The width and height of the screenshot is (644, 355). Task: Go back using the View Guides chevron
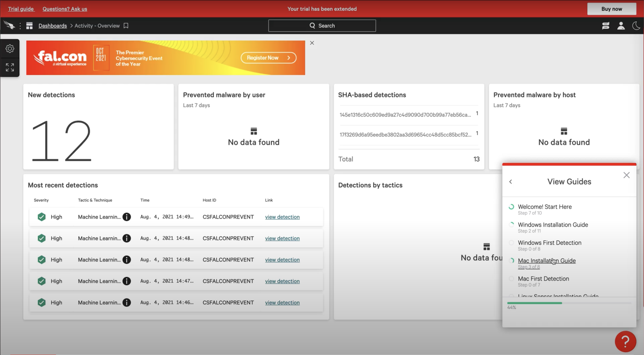click(511, 181)
